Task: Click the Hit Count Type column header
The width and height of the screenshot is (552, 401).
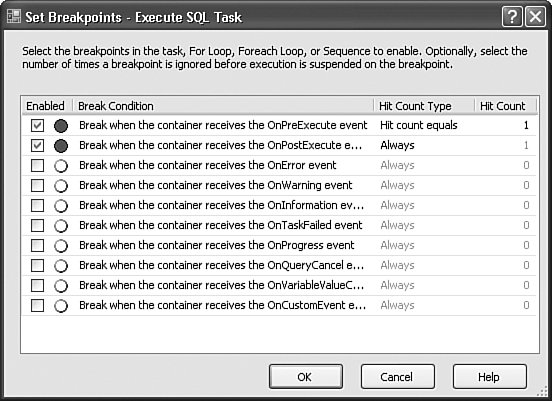Action: (424, 106)
